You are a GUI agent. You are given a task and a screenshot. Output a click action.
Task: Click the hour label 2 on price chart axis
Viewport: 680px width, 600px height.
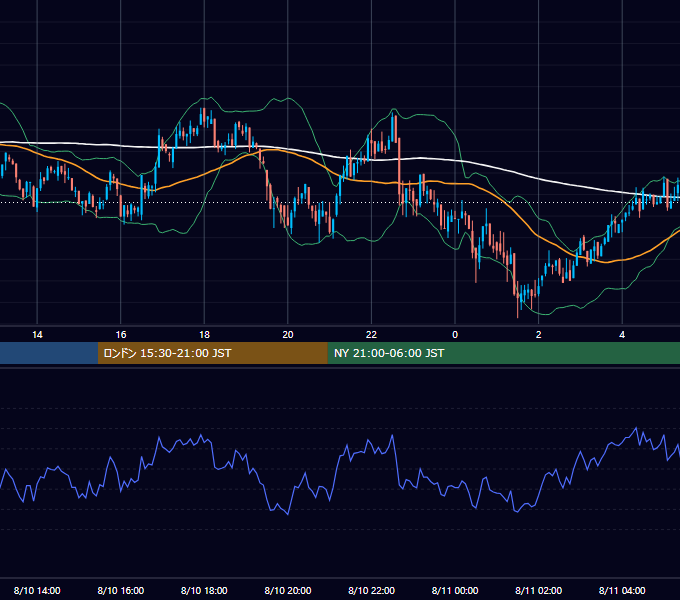coord(539,335)
